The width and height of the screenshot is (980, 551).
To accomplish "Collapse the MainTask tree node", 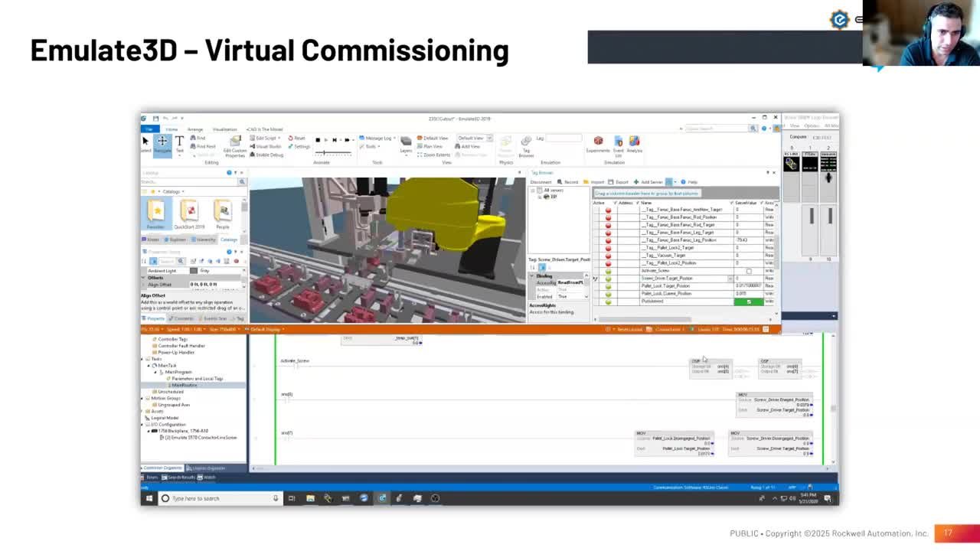I will [x=149, y=366].
